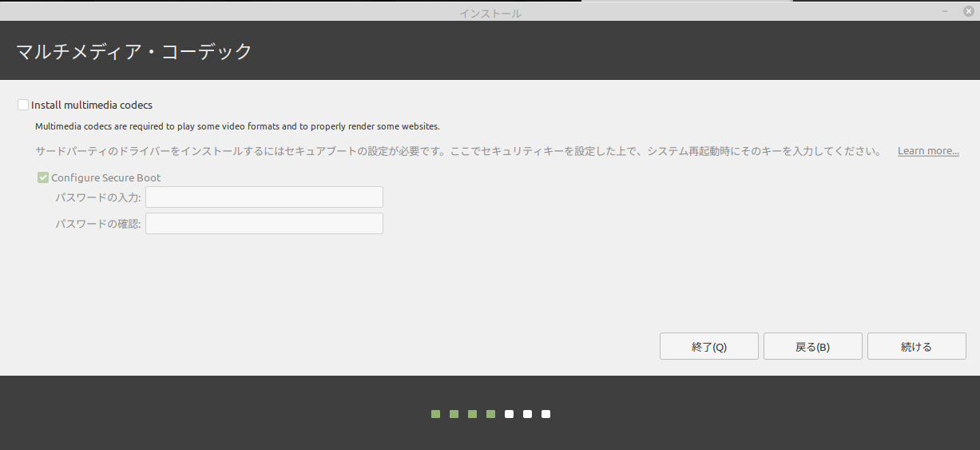The height and width of the screenshot is (450, 980).
Task: Click the パスワードの入力 label
Action: (98, 197)
